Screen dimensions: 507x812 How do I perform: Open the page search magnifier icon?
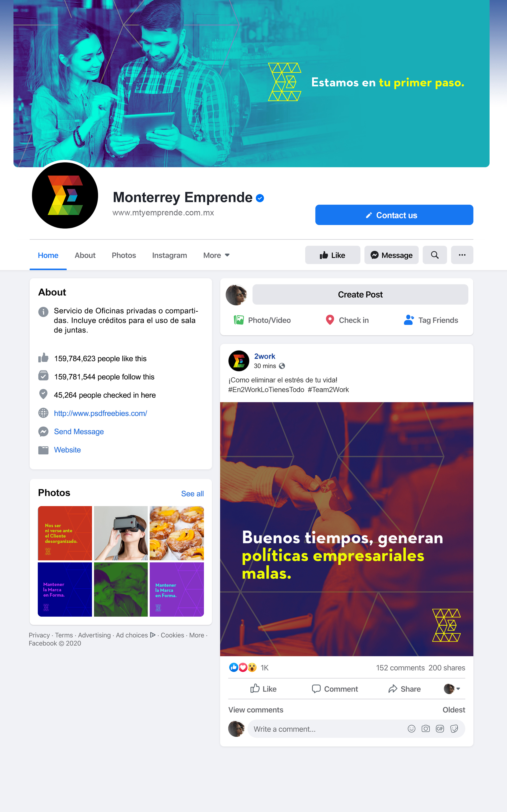(x=435, y=255)
